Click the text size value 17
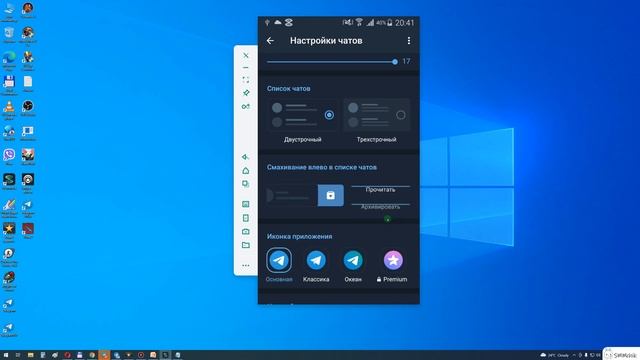Image resolution: width=640 pixels, height=360 pixels. (406, 62)
